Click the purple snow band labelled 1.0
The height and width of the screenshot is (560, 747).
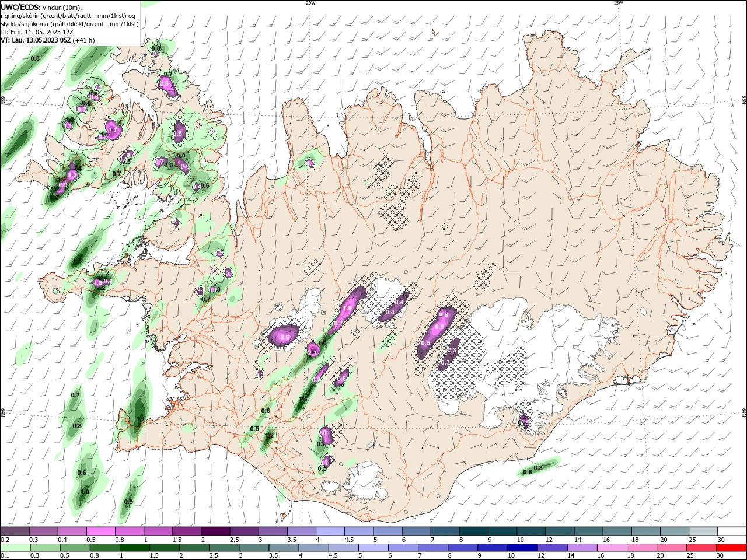click(x=347, y=309)
